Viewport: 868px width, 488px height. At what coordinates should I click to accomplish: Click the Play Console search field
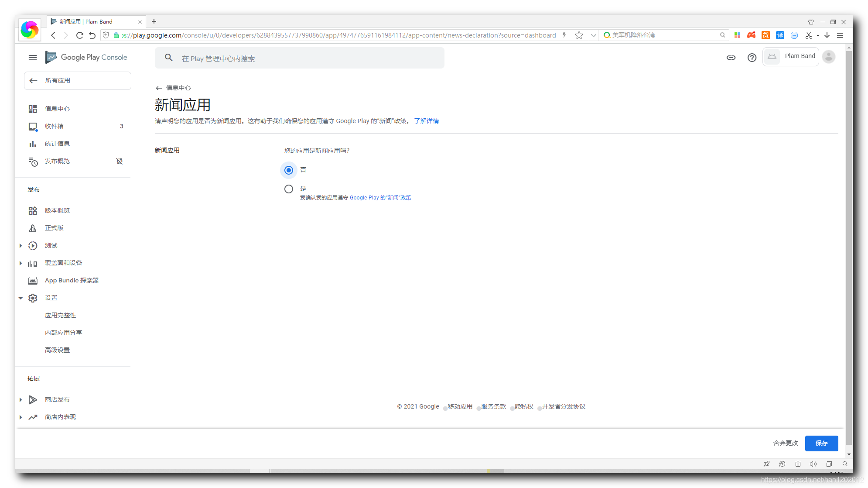(x=299, y=58)
